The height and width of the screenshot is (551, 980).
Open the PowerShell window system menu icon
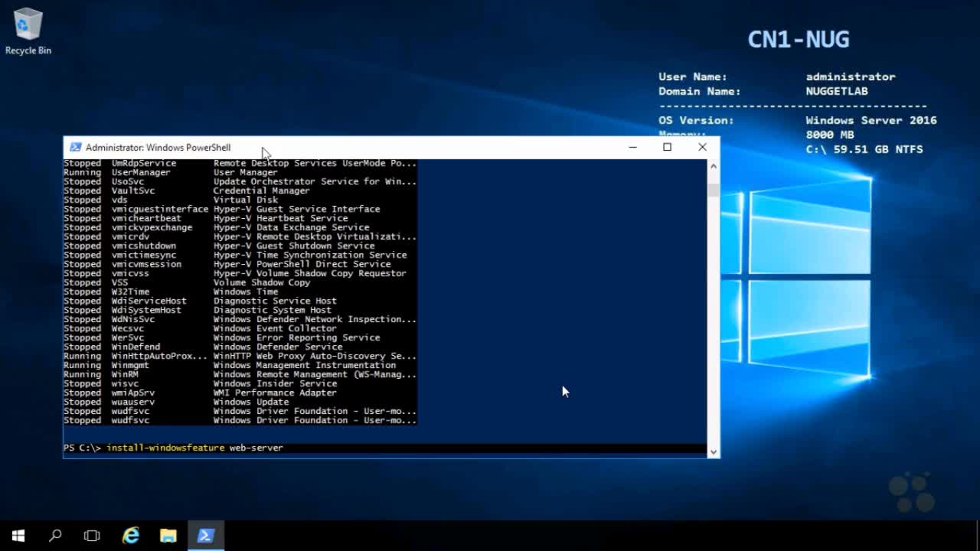(75, 148)
